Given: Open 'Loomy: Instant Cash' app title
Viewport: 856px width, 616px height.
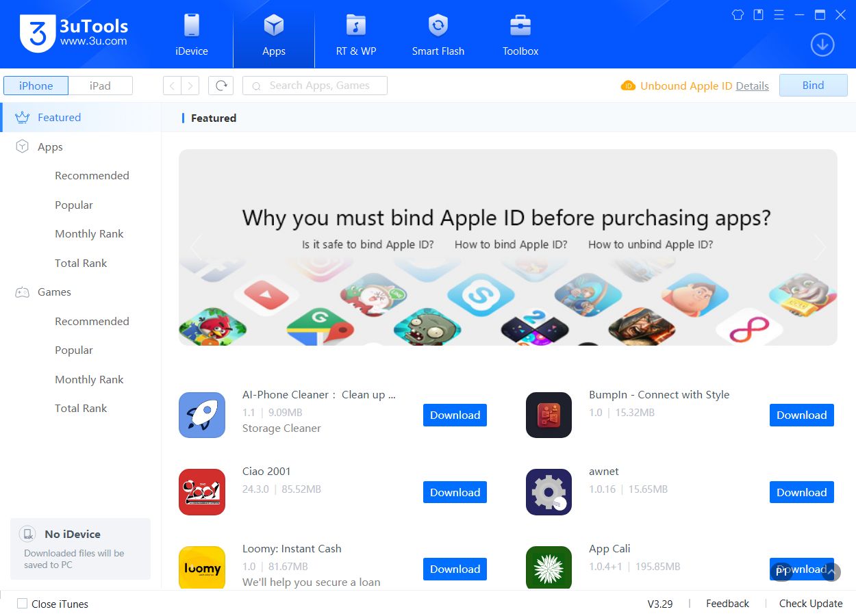Looking at the screenshot, I should point(292,549).
